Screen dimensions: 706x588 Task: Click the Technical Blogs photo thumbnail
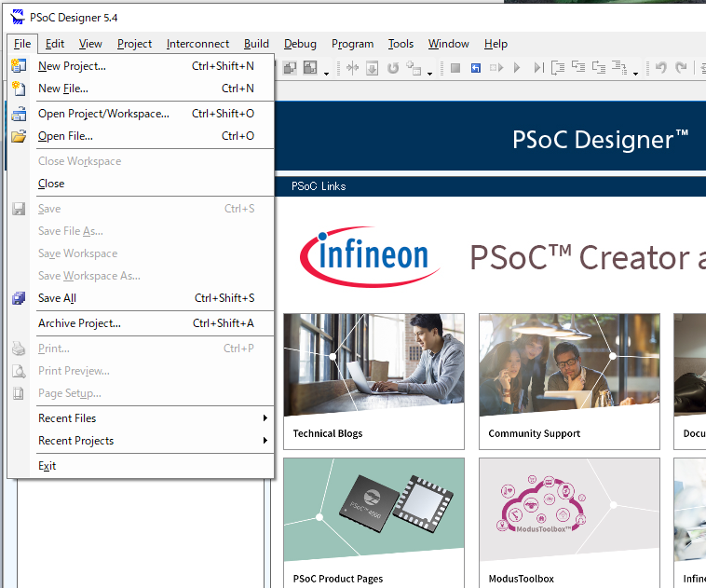click(373, 364)
